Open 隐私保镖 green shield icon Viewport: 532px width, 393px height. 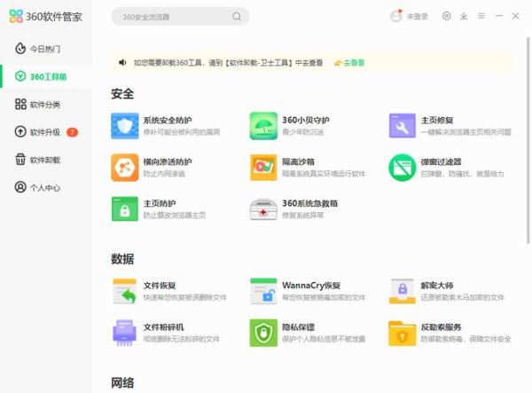pos(263,333)
